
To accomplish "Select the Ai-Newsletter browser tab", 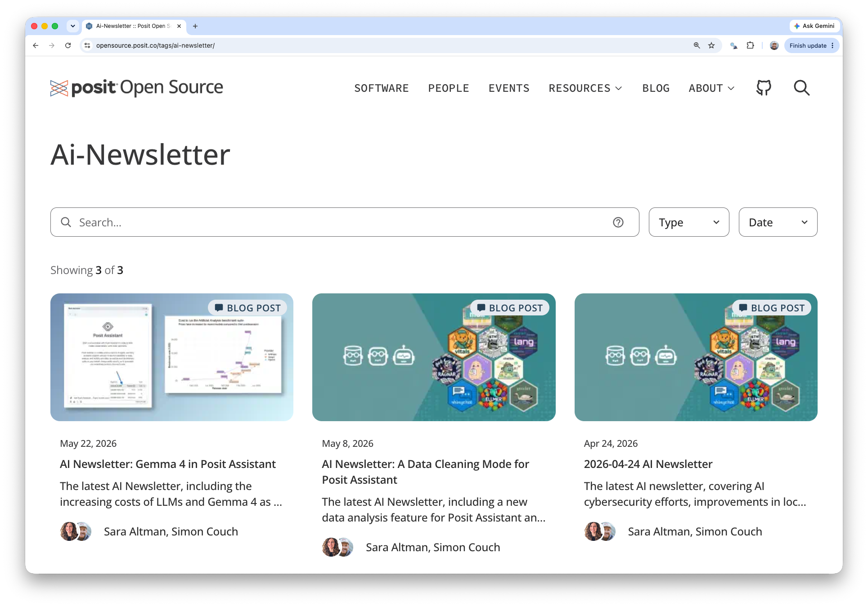I will 134,26.
